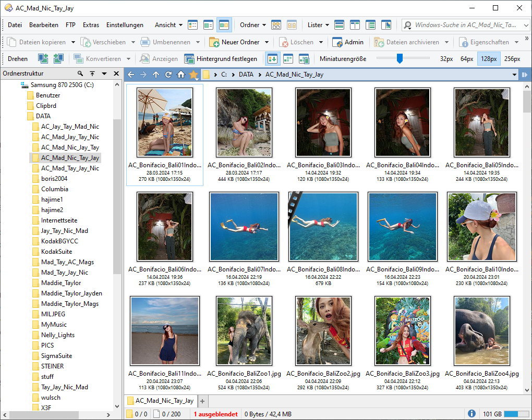Open the path bar history dropdown arrow

point(515,75)
